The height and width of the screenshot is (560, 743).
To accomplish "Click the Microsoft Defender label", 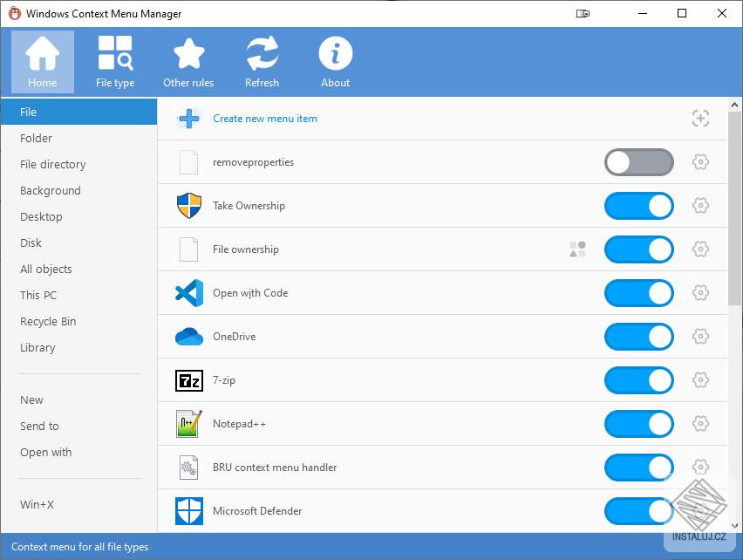I will click(257, 511).
